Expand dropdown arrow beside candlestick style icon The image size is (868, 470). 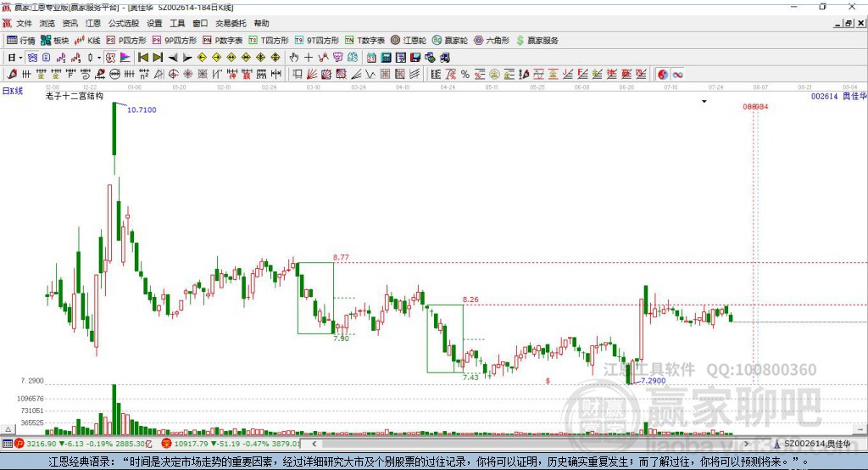(99, 58)
